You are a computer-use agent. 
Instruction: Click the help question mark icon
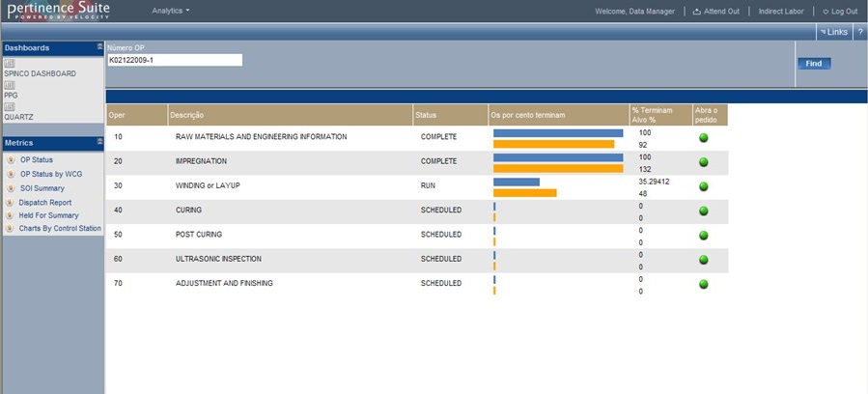click(x=859, y=32)
